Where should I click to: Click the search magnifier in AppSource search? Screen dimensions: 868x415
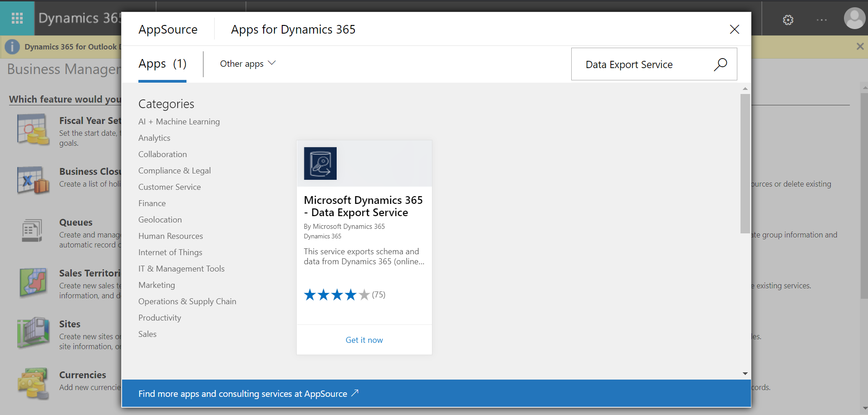[x=720, y=64]
